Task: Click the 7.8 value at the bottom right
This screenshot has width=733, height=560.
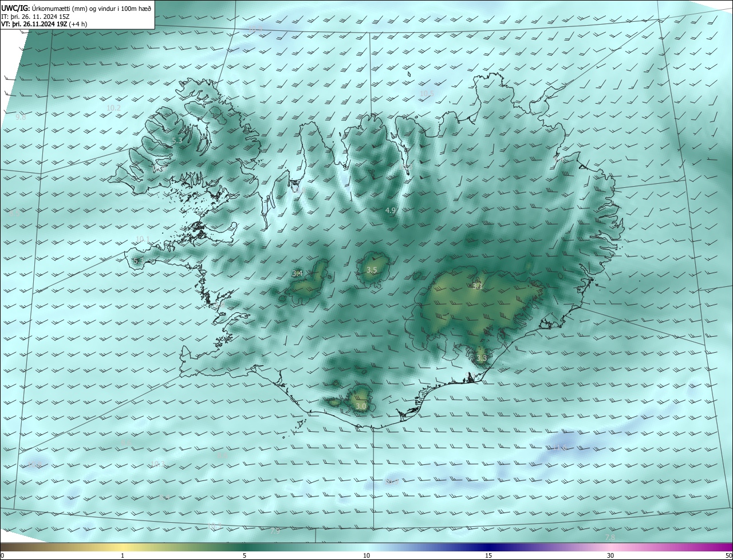Action: click(x=610, y=537)
